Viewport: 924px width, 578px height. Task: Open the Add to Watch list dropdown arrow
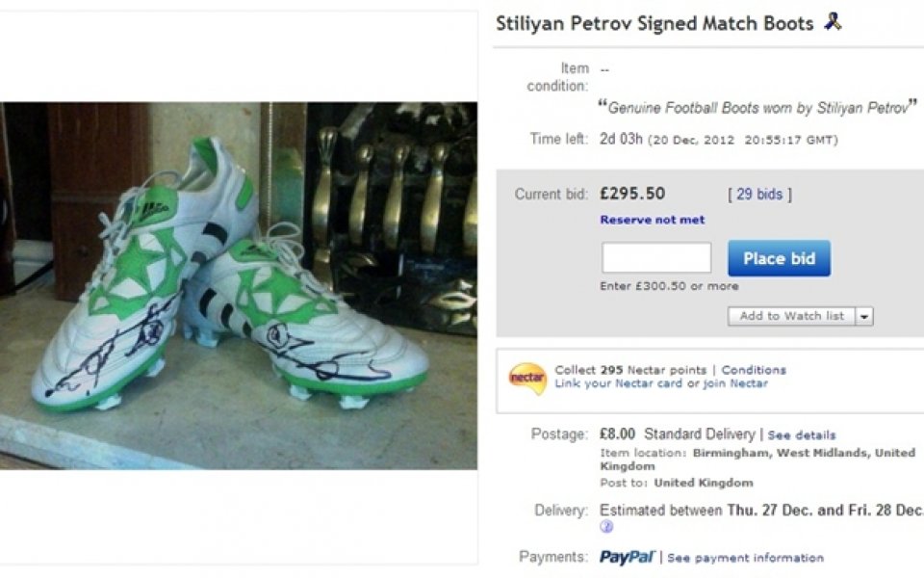pyautogui.click(x=863, y=316)
